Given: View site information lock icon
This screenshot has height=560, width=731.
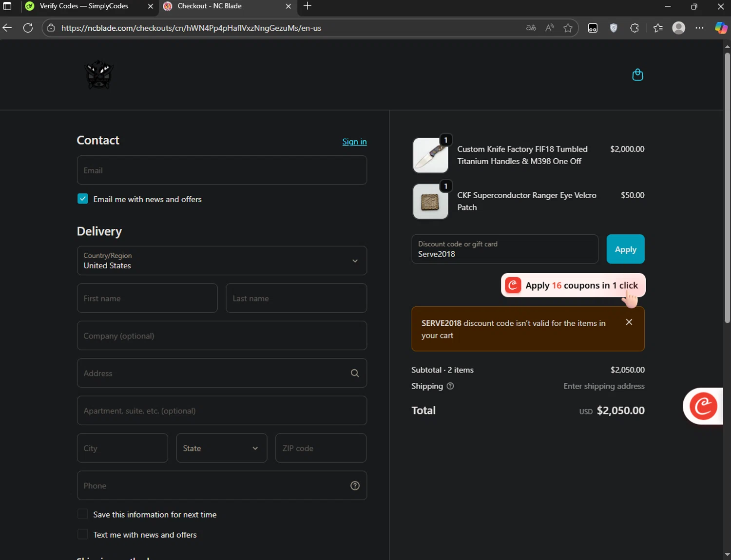Looking at the screenshot, I should 51,28.
